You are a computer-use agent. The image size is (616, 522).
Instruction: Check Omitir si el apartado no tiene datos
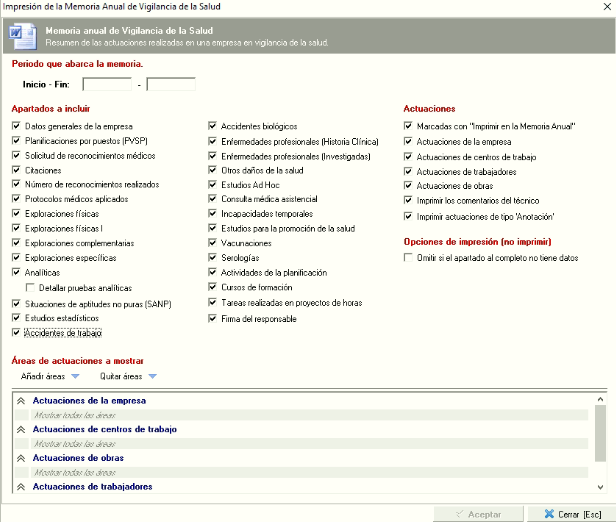tap(408, 257)
